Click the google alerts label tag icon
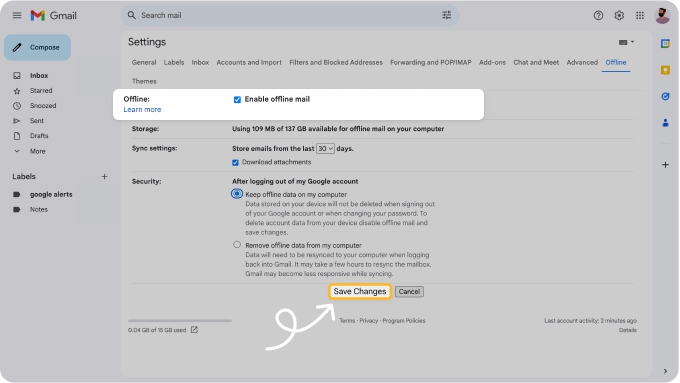Screen dimensions: 680x383 (17, 194)
